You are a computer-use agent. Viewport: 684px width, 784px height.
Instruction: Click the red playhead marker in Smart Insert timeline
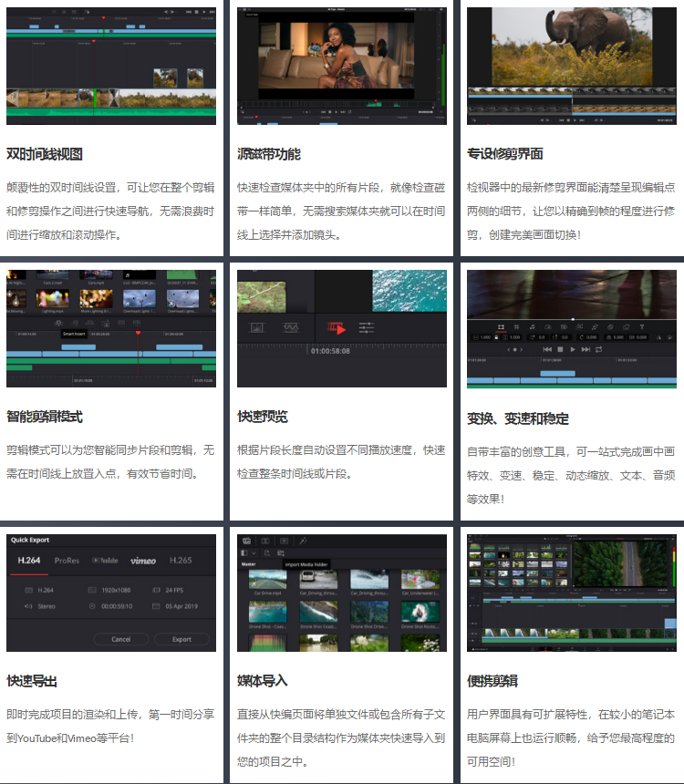pos(138,333)
